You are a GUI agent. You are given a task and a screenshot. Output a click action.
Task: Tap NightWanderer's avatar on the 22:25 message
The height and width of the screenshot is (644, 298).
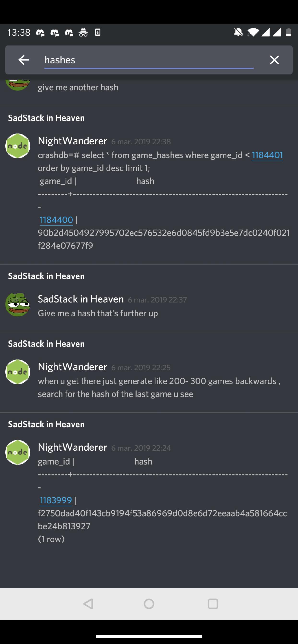click(18, 372)
